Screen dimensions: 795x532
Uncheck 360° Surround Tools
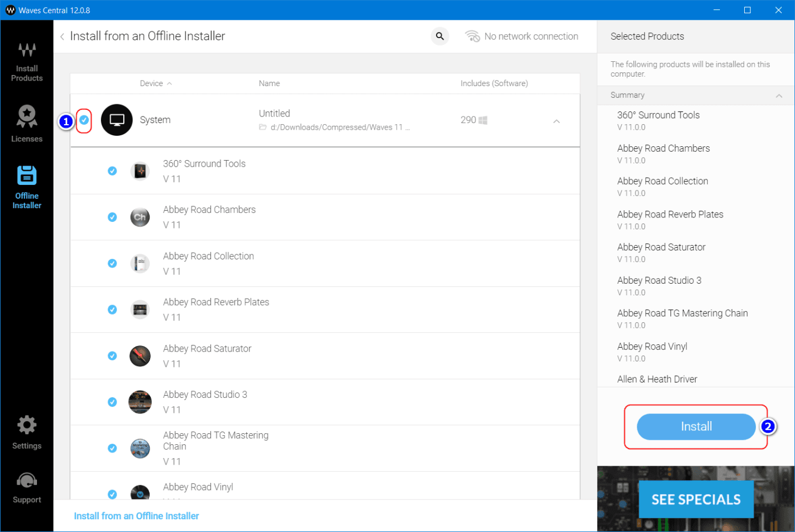coord(112,171)
